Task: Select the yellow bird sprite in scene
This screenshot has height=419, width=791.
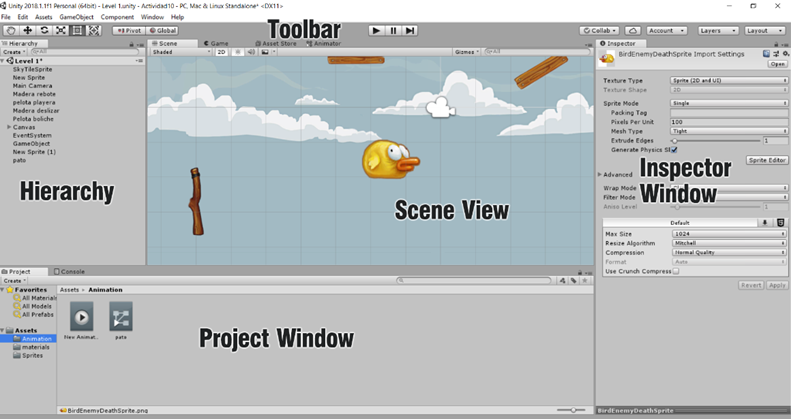Action: pos(390,159)
